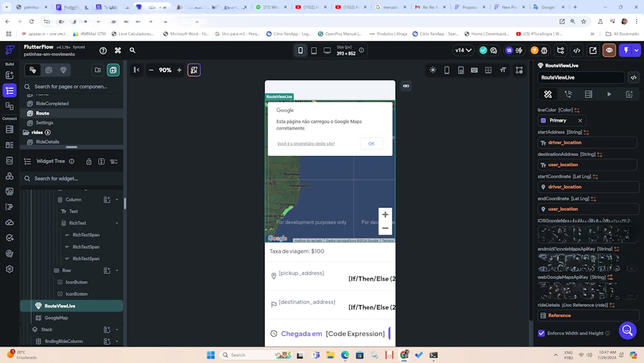Click the Primary color swatch for lineColor
The image size is (644, 363).
pyautogui.click(x=544, y=121)
